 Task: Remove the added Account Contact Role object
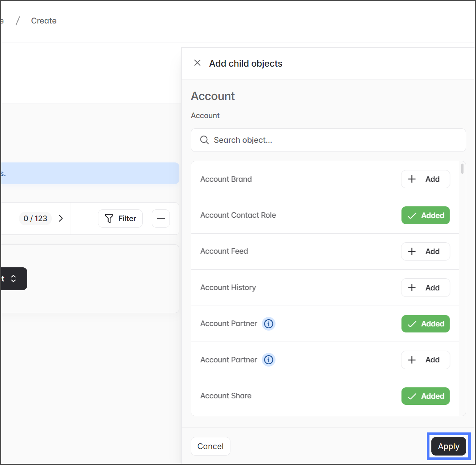[425, 215]
